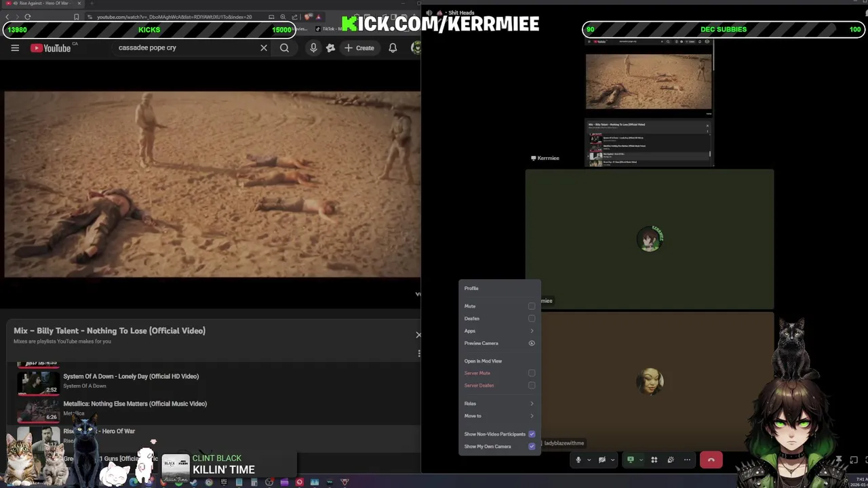Select Preview Camera menu entry

500,343
